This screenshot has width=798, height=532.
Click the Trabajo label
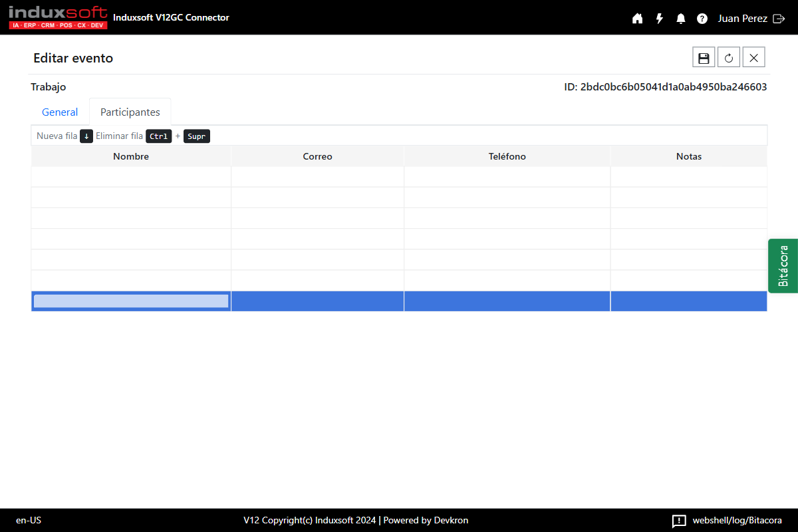49,87
